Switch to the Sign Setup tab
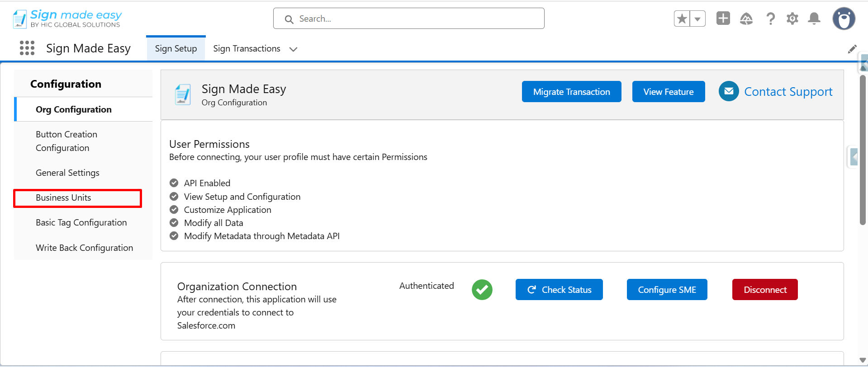Screen dimensions: 868x367 [176, 48]
